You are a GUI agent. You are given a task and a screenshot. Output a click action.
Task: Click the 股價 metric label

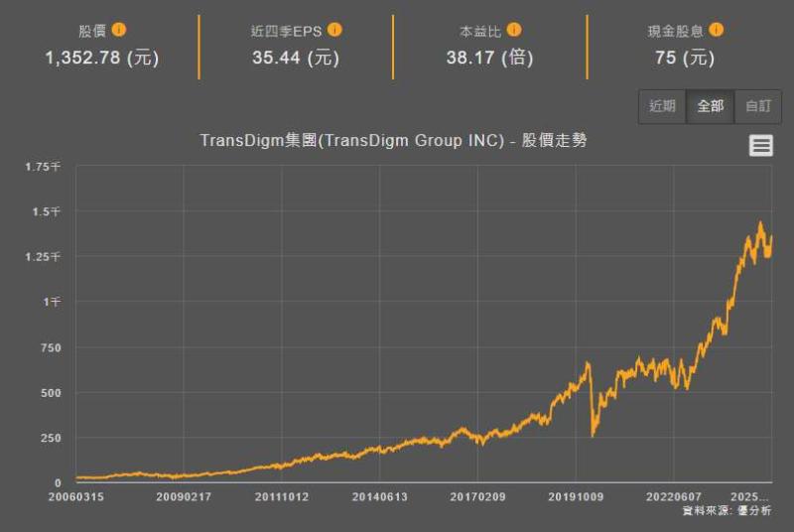(92, 31)
